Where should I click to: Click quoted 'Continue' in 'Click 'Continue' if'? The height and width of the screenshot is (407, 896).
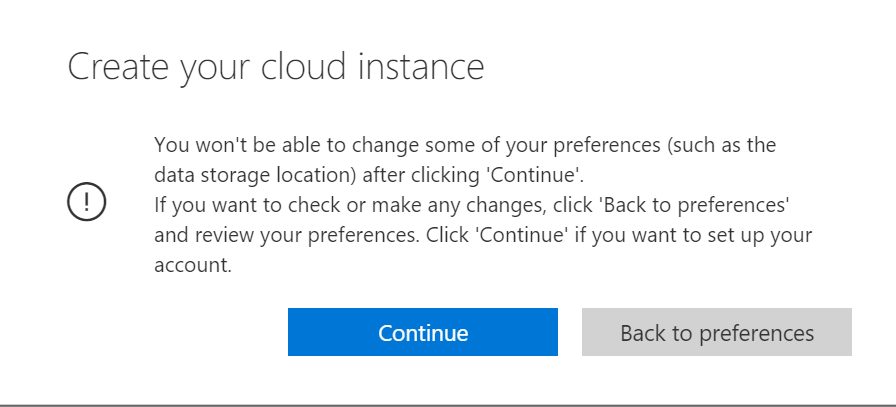click(522, 235)
